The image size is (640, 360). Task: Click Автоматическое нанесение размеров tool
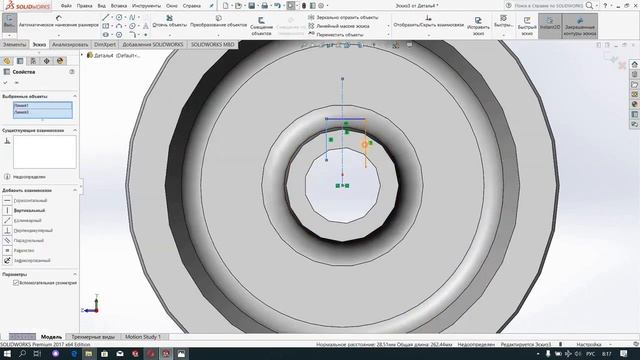(59, 22)
